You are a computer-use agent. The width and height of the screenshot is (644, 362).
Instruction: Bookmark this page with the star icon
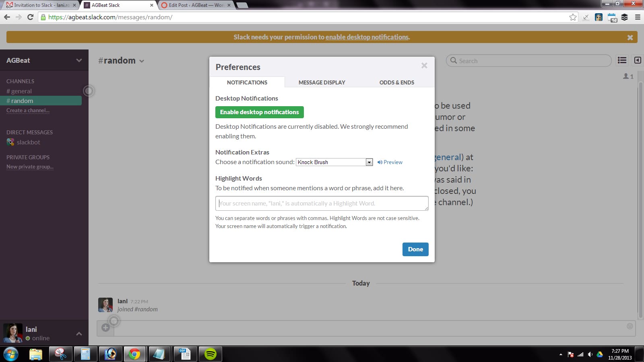(573, 17)
